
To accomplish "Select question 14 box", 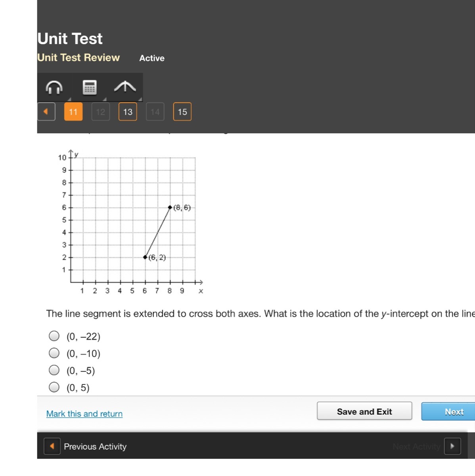I will [155, 112].
